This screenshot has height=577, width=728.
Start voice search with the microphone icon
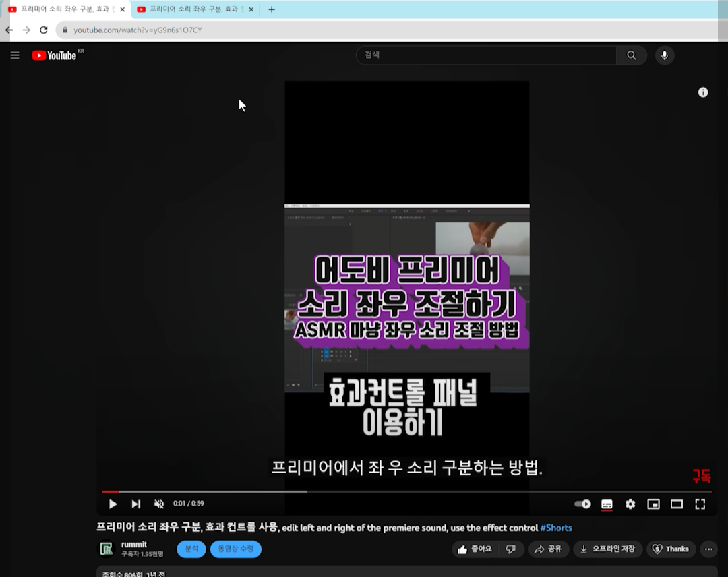coord(665,55)
